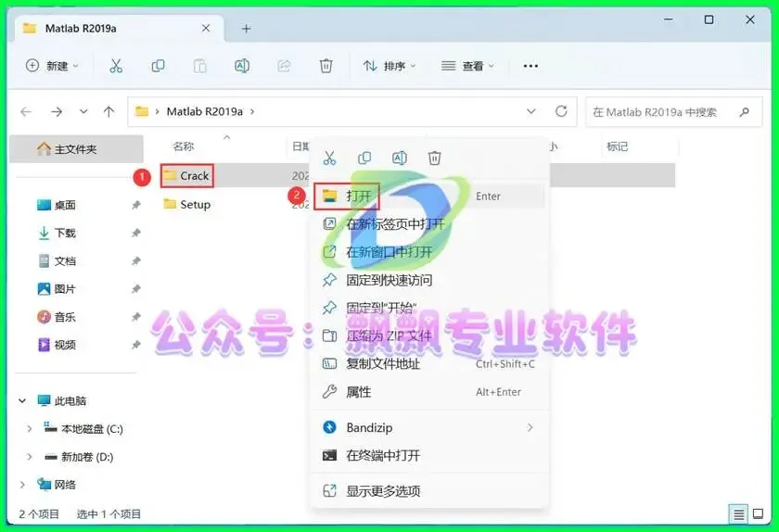Open the Sort (排序) dropdown
The width and height of the screenshot is (779, 532).
389,66
